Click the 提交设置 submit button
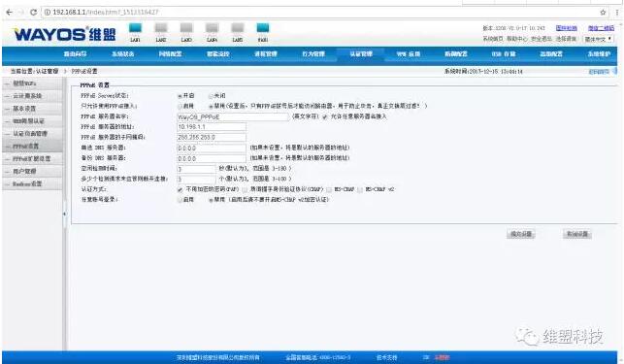Image resolution: width=624 pixels, height=364 pixels. coord(521,234)
